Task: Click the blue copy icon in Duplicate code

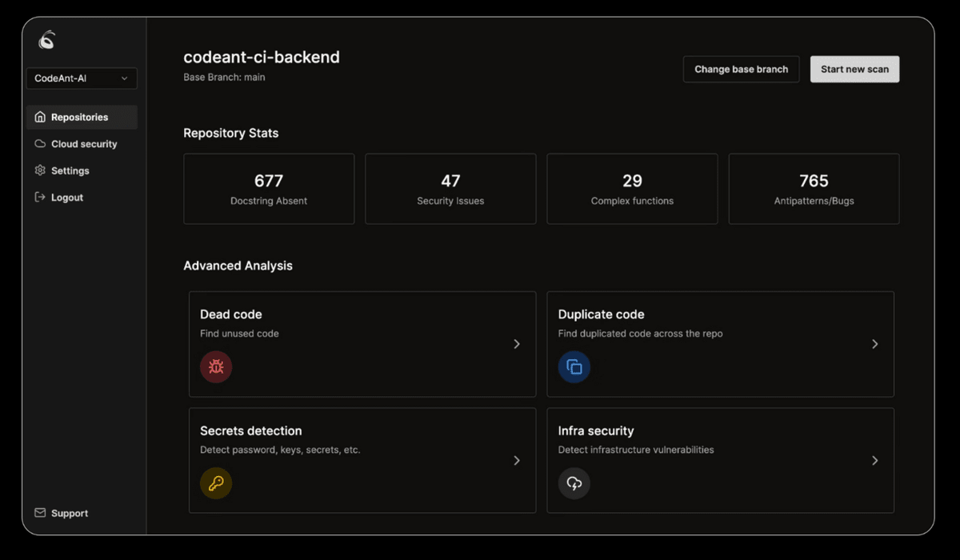Action: pos(574,367)
